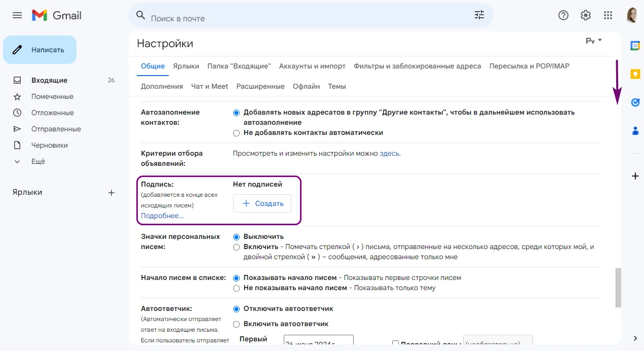Hide side panel chevron arrow
This screenshot has height=351, width=644.
click(x=635, y=338)
